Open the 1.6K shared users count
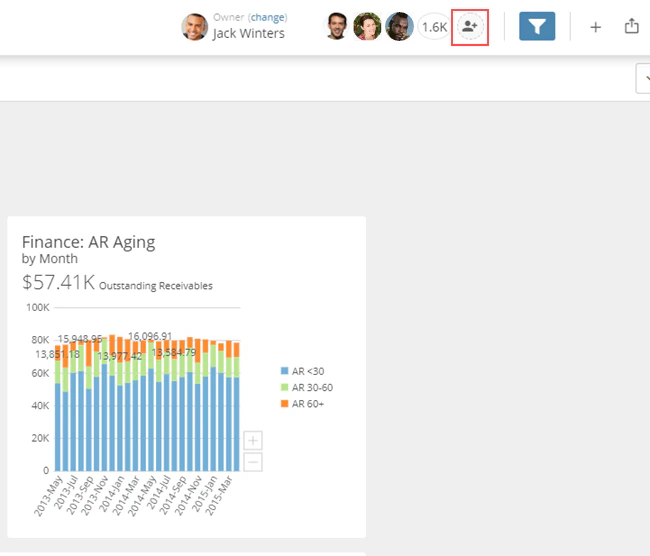This screenshot has height=556, width=650. click(x=434, y=27)
